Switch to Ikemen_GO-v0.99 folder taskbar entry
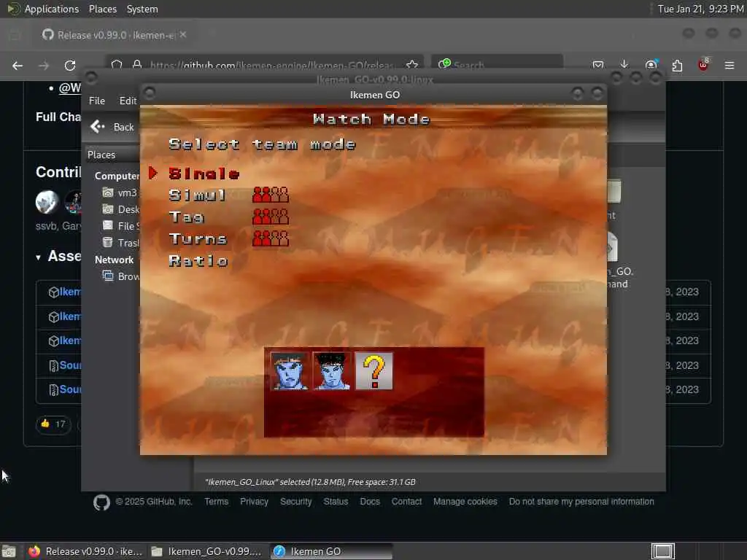747x560 pixels. tap(206, 551)
